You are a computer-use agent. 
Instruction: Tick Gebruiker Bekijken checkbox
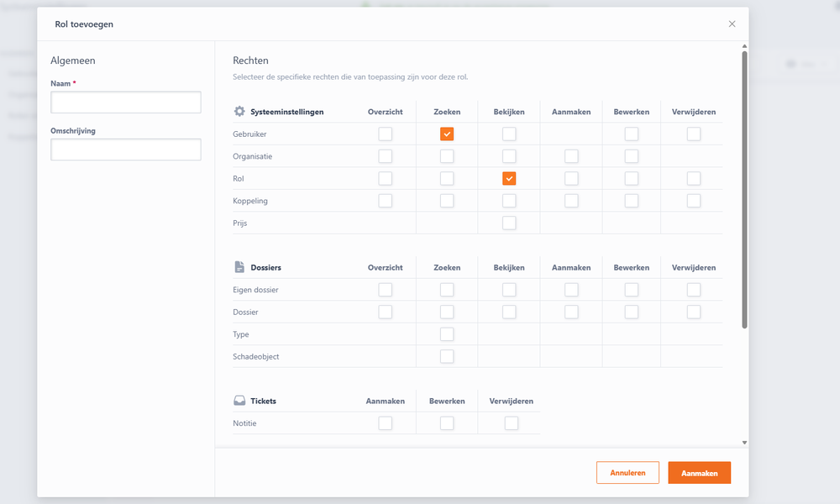(509, 134)
